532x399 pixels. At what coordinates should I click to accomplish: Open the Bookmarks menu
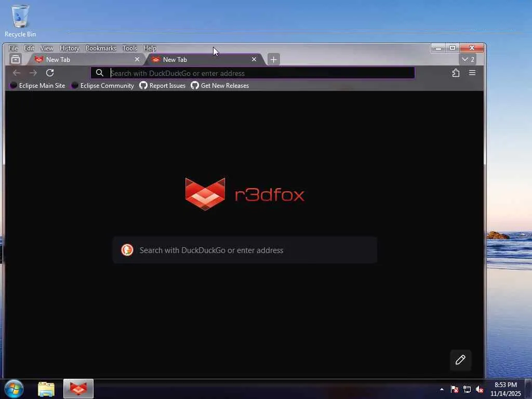pyautogui.click(x=101, y=48)
